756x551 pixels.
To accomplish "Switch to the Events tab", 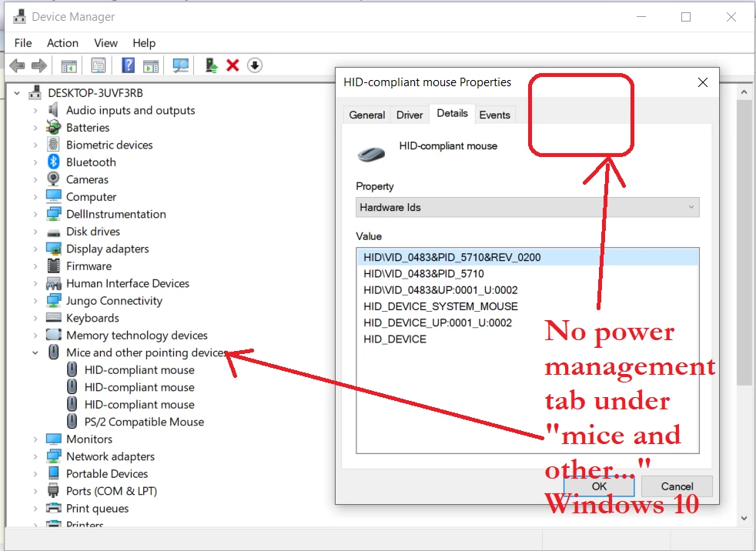I will coord(495,115).
